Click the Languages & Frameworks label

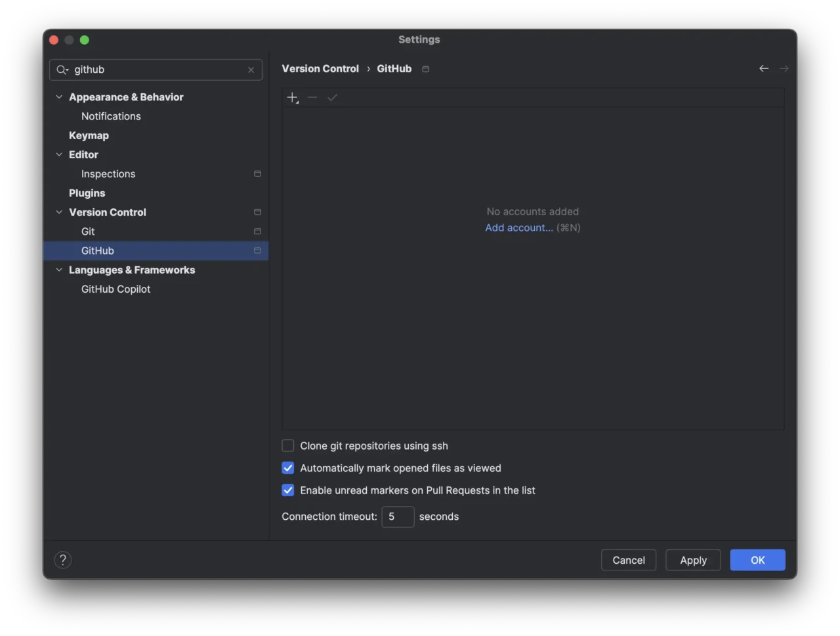click(132, 270)
